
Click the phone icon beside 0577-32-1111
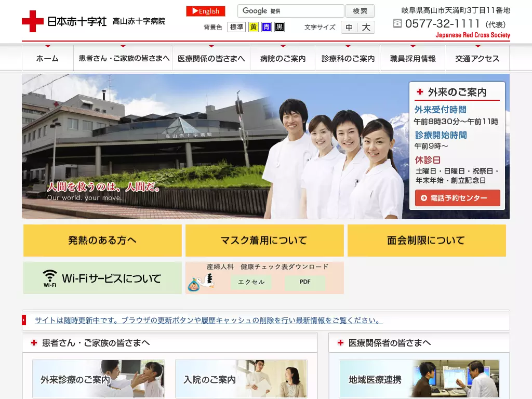click(397, 23)
